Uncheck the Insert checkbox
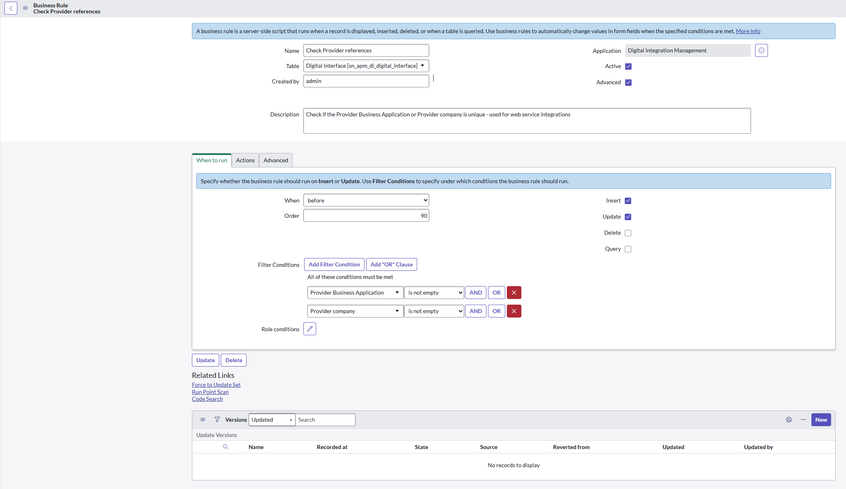The height and width of the screenshot is (489, 846). pyautogui.click(x=628, y=200)
